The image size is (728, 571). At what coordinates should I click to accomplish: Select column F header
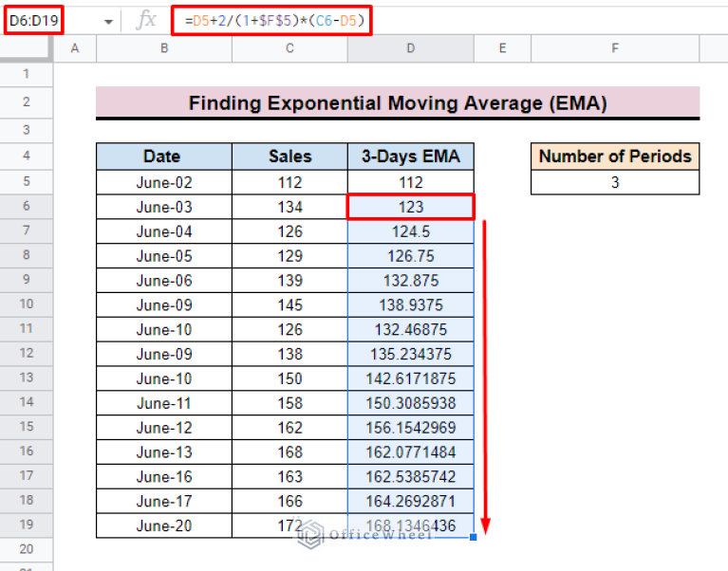tap(614, 49)
